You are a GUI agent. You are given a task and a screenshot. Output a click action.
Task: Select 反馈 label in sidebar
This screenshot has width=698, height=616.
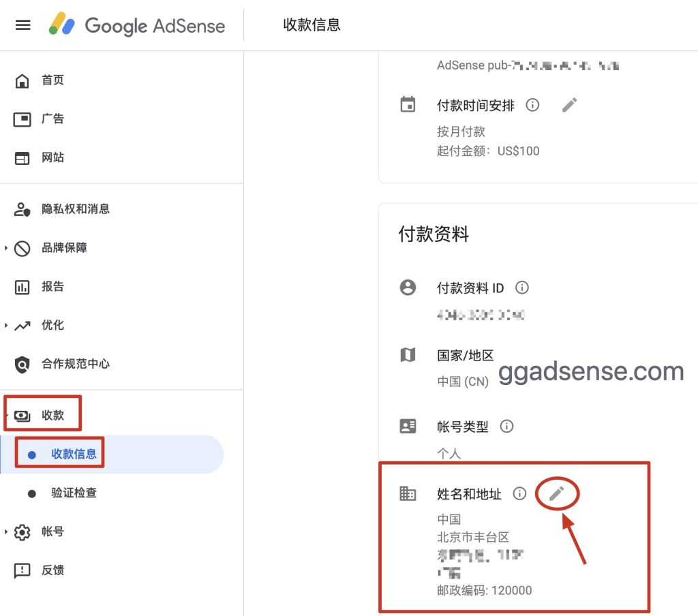coord(52,570)
